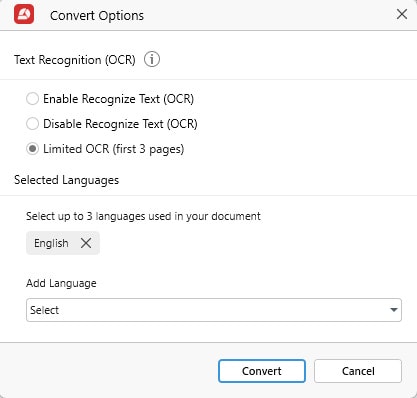Viewport: 417px width, 398px height.
Task: Remove English with its X icon
Action: tap(86, 243)
